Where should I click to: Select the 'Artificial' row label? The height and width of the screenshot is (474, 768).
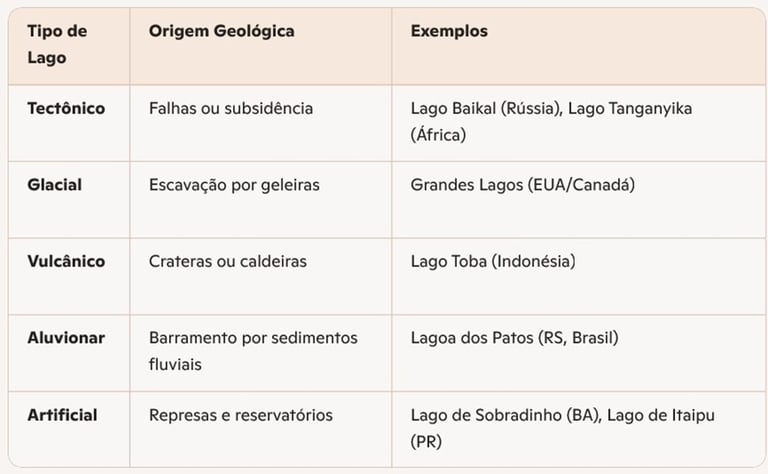point(63,414)
